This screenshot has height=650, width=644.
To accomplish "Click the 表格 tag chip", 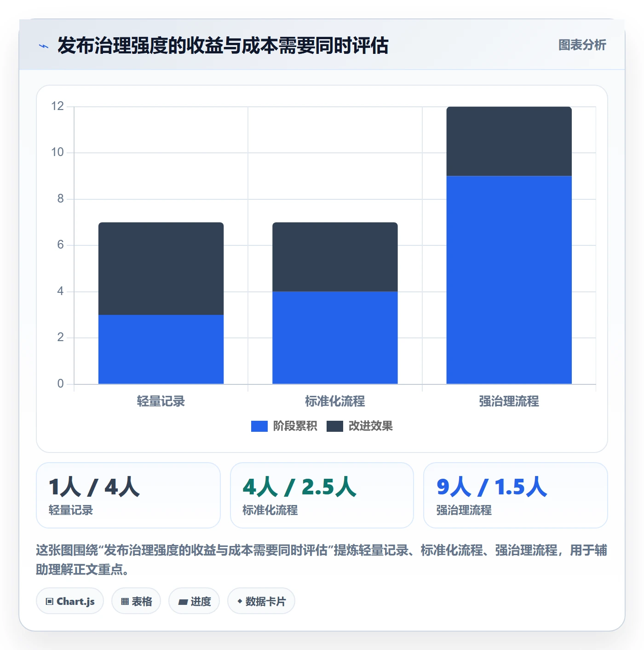I will [136, 601].
